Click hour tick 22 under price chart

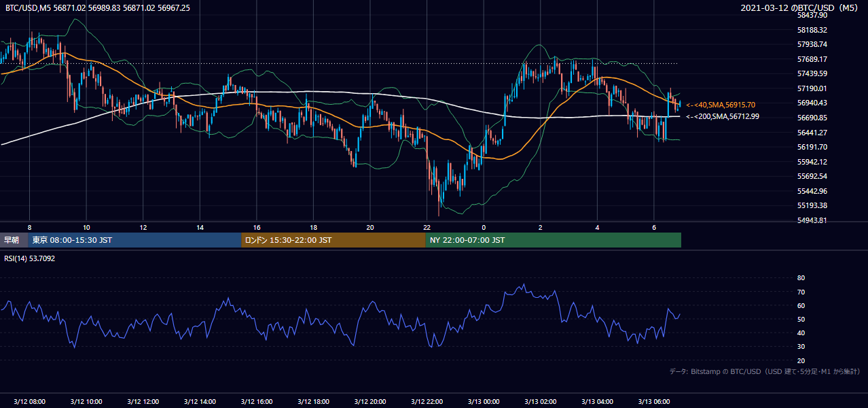pos(427,226)
